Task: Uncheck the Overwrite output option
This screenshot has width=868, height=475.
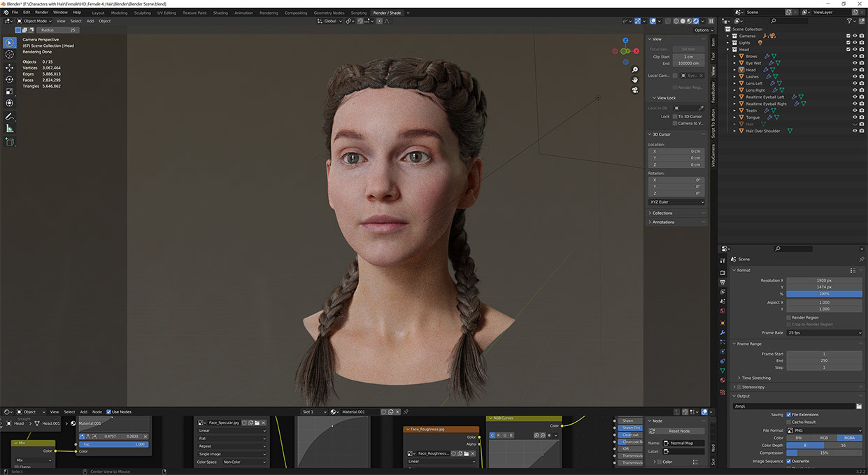Action: [789, 461]
